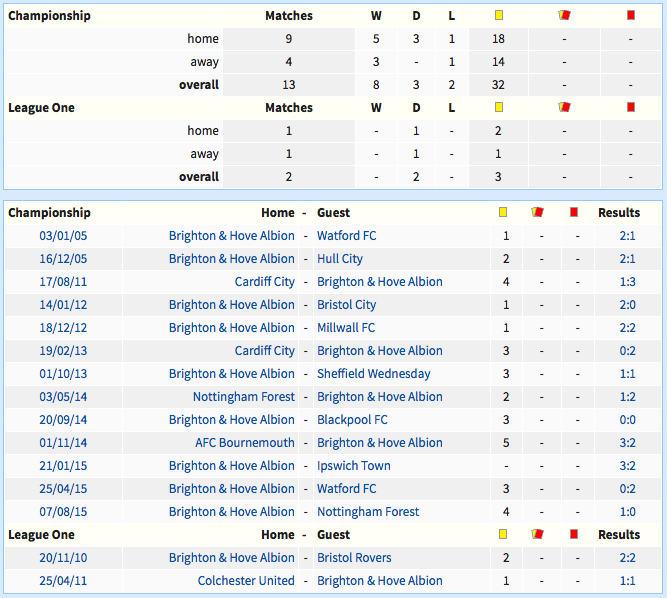Open the 03/01/05 match date link
Image resolution: width=667 pixels, height=598 pixels.
click(63, 236)
